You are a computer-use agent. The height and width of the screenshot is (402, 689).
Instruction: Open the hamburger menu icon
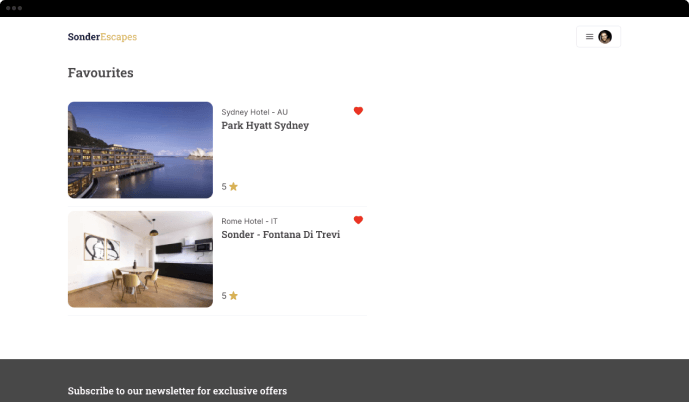[x=589, y=37]
